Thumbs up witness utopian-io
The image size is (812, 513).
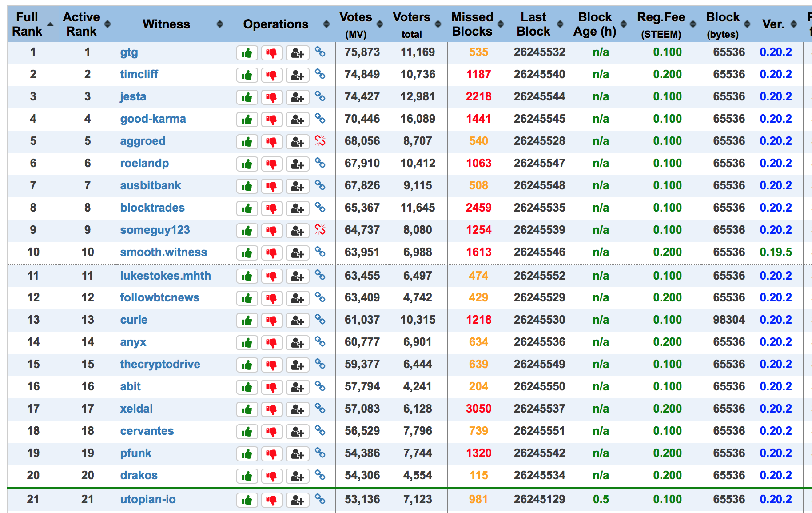pos(247,501)
